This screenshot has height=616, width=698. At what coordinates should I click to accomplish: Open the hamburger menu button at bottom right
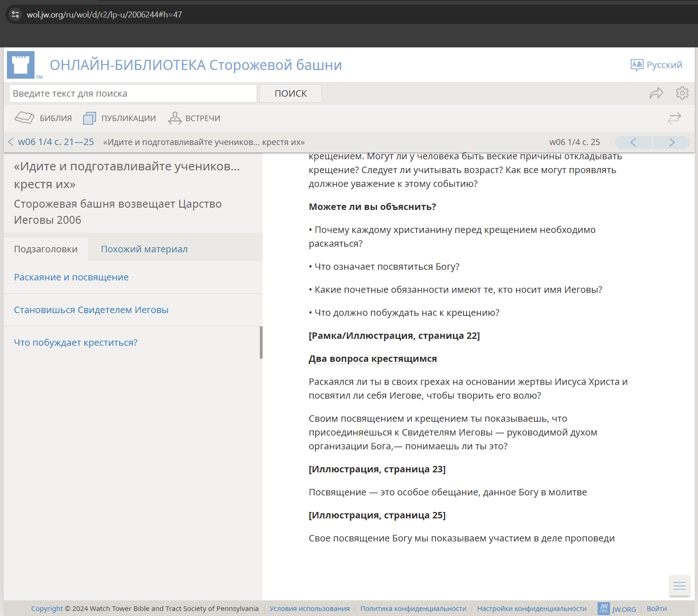[680, 586]
